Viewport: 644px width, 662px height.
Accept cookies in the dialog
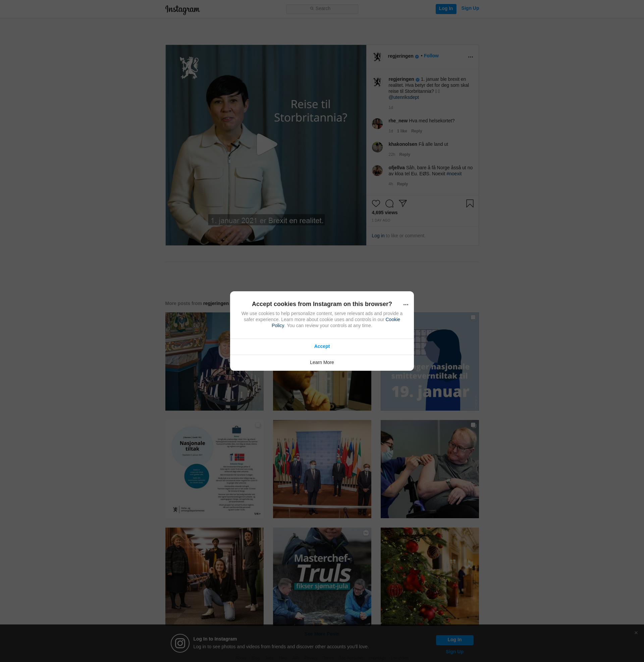(322, 346)
